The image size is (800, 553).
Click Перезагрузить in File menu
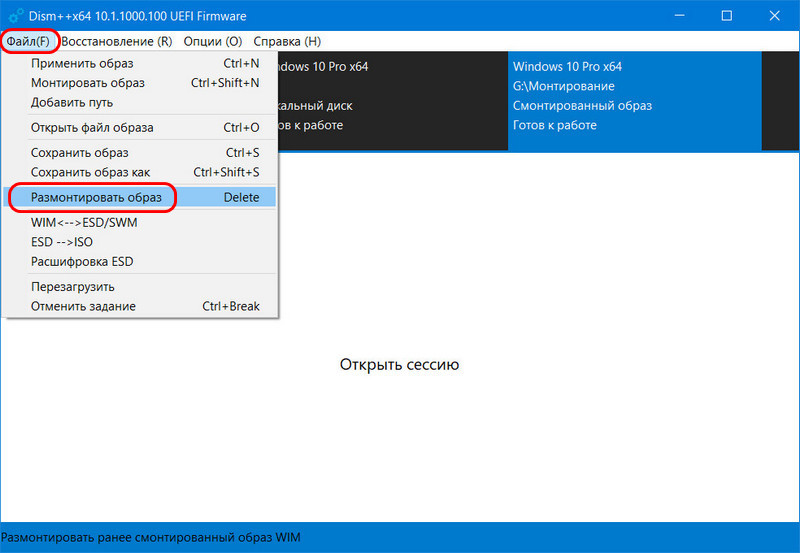point(140,287)
